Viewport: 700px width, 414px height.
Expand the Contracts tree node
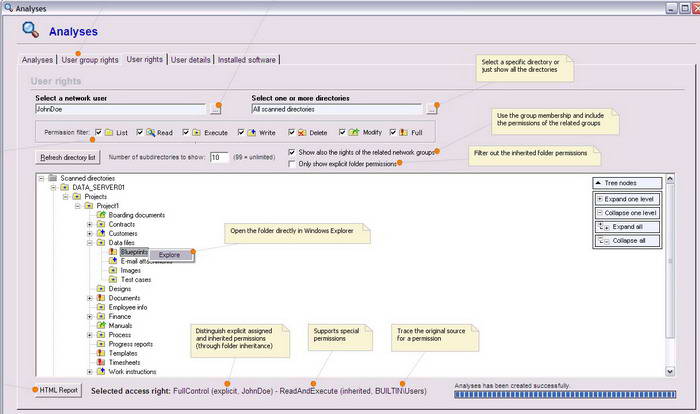tap(89, 224)
